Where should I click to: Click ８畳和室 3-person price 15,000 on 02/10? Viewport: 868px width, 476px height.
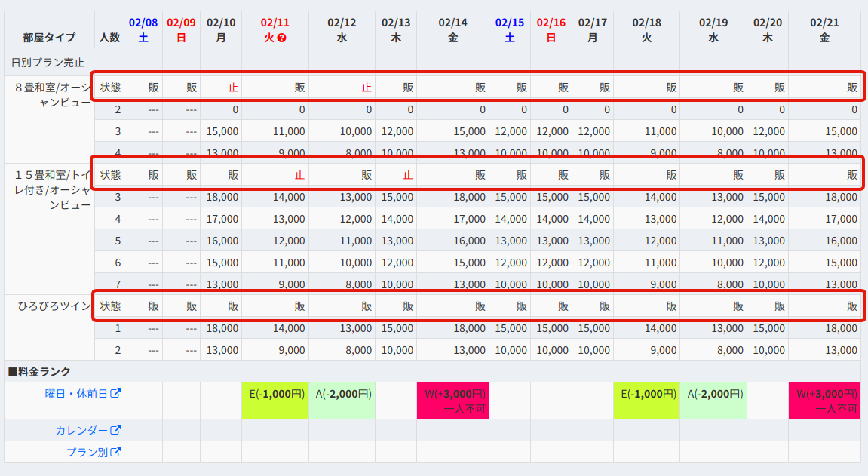(x=222, y=131)
